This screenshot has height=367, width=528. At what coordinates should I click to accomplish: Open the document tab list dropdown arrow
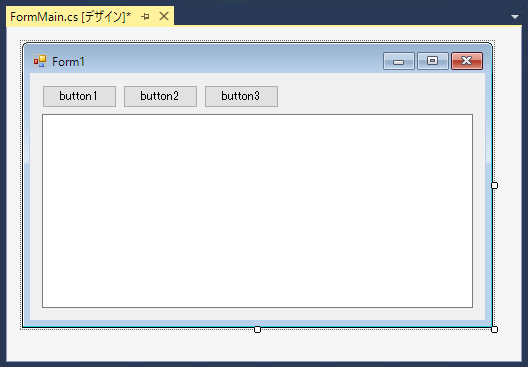pyautogui.click(x=515, y=17)
